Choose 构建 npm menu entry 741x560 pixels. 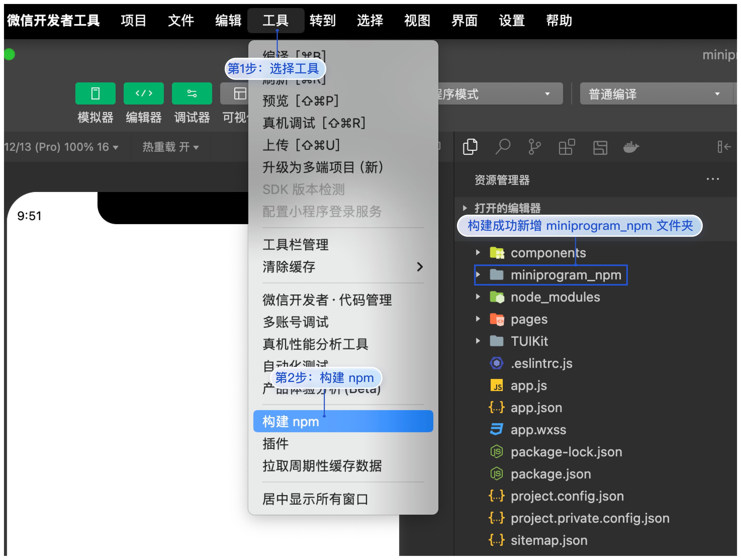pyautogui.click(x=343, y=421)
